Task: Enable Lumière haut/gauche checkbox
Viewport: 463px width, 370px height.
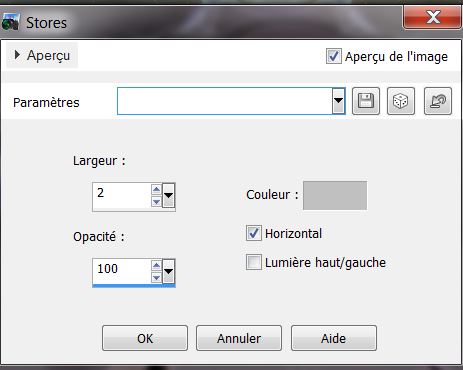Action: pyautogui.click(x=254, y=262)
